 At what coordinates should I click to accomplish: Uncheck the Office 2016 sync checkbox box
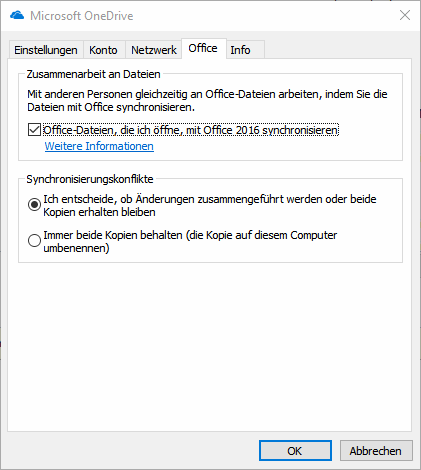34,130
